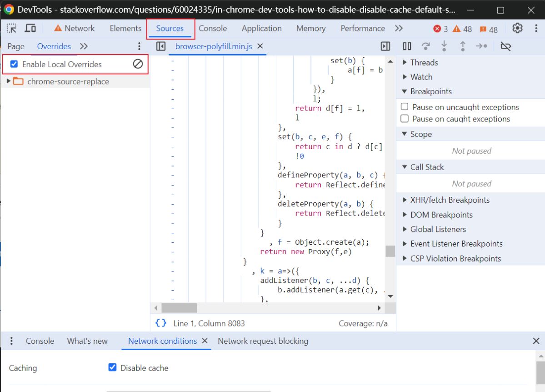Viewport: 545px width, 392px height.
Task: Clear overrides configuration icon
Action: [138, 64]
